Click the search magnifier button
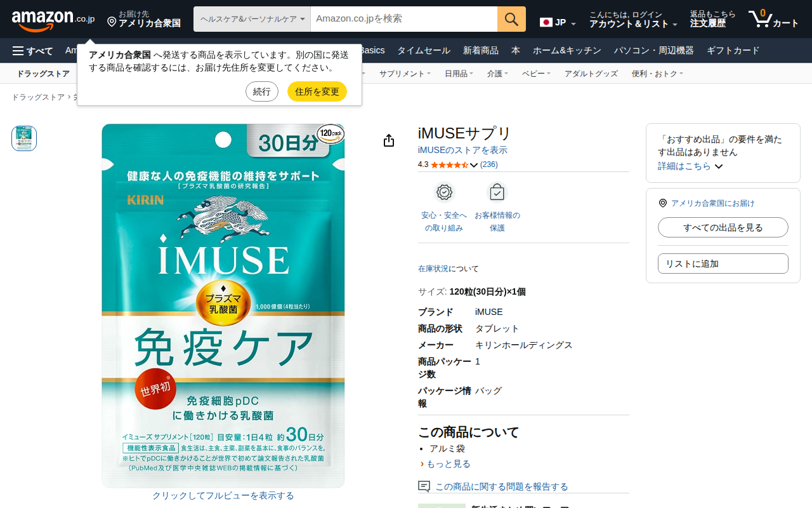The width and height of the screenshot is (812, 508). pos(511,19)
